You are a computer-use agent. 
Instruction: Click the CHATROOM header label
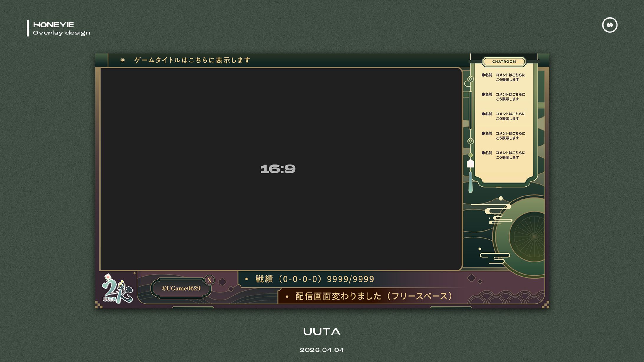click(x=504, y=62)
